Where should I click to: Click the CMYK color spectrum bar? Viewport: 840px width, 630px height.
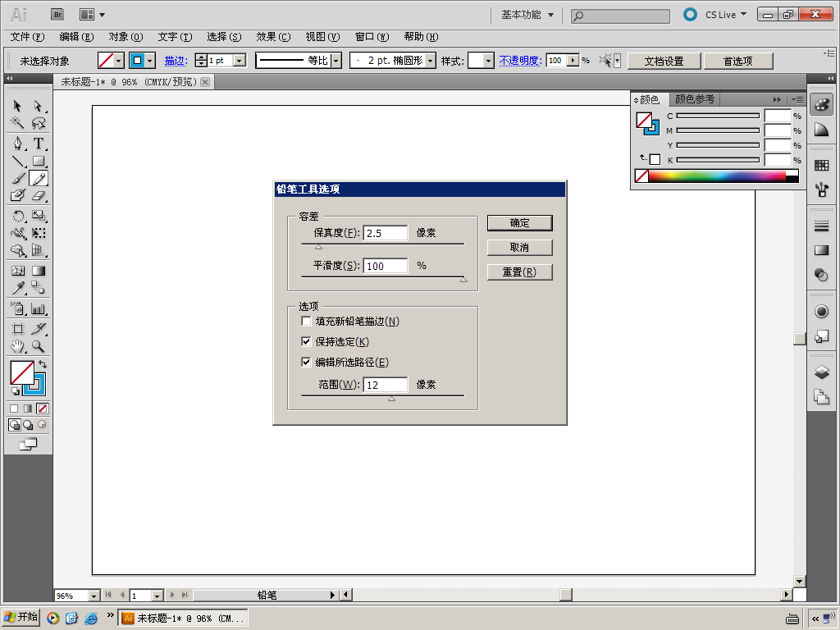click(x=717, y=176)
